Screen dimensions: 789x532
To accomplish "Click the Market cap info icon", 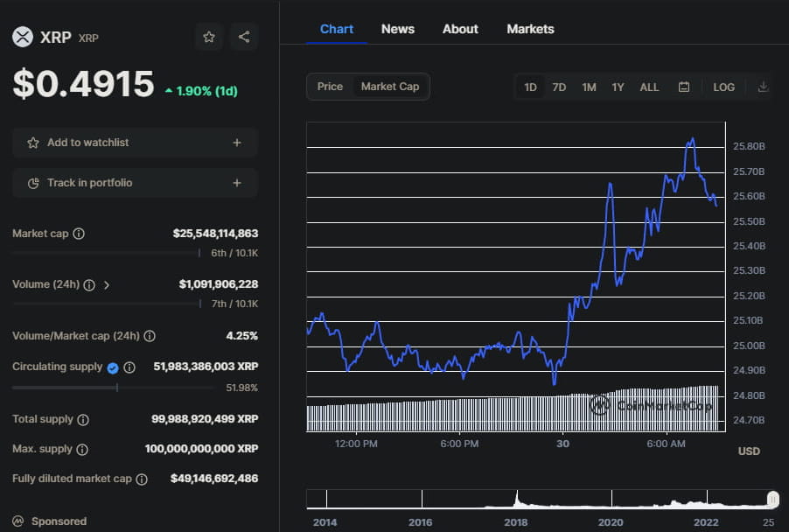I will point(78,234).
